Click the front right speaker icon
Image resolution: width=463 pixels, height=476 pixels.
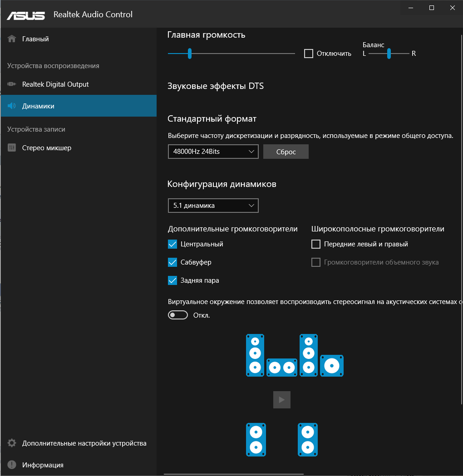309,355
